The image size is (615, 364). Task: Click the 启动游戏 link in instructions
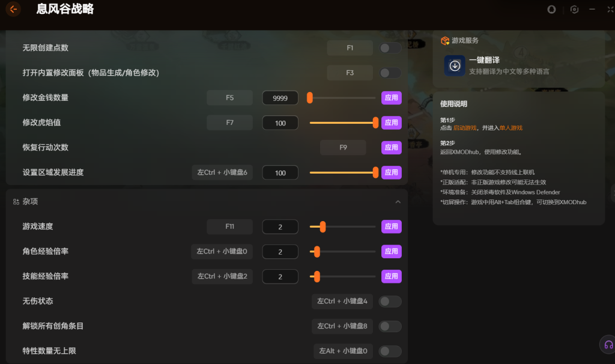tap(465, 128)
